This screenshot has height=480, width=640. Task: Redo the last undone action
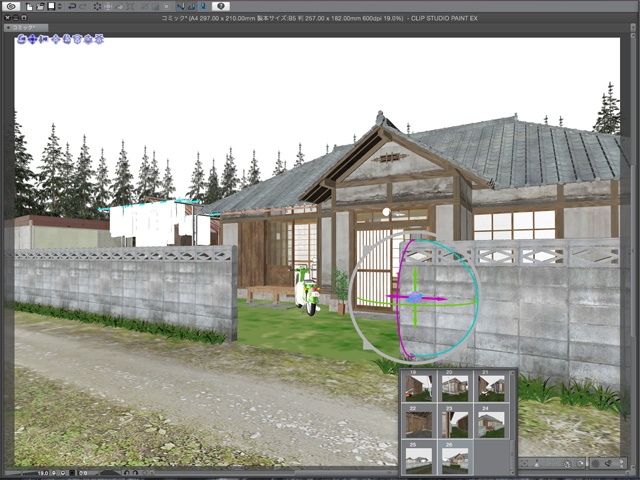(x=83, y=7)
